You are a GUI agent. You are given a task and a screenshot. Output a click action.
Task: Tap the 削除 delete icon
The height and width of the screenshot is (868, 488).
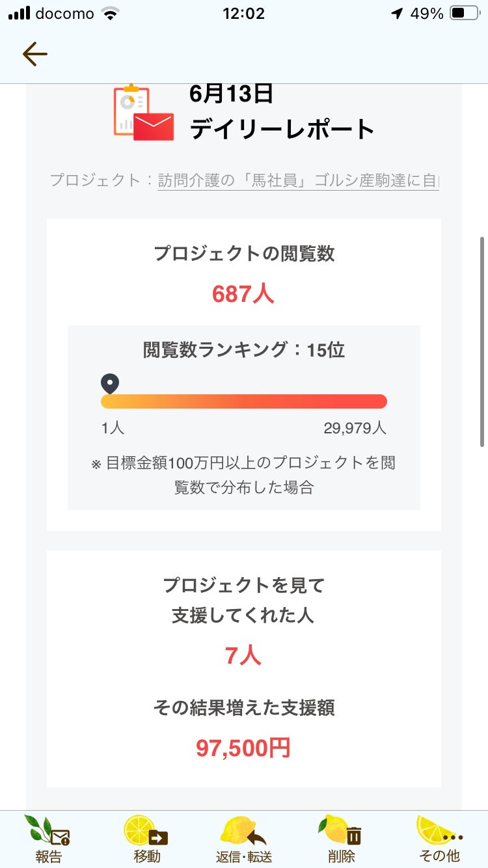(x=342, y=839)
